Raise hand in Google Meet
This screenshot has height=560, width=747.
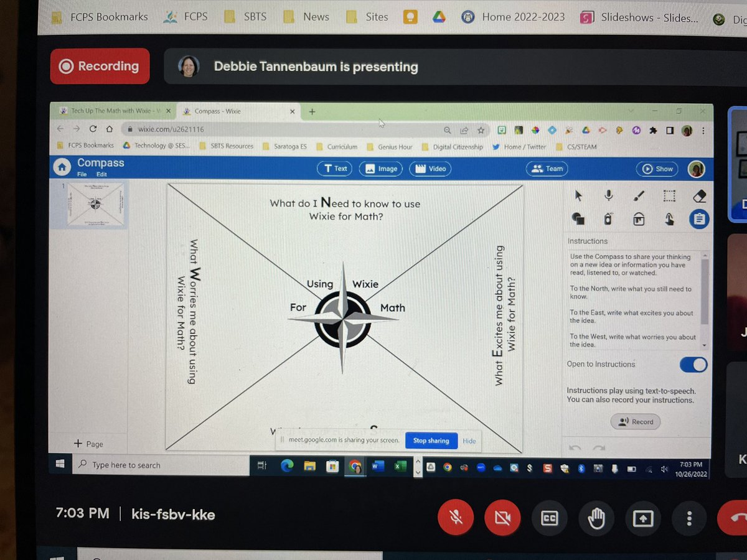[596, 518]
